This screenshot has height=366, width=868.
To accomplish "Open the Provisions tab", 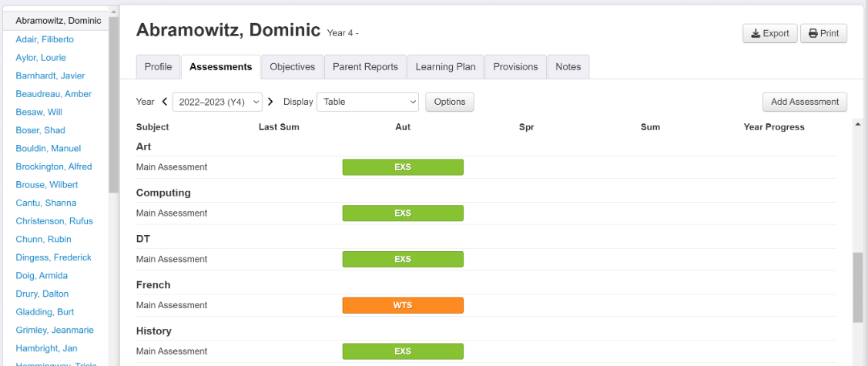I will 515,67.
